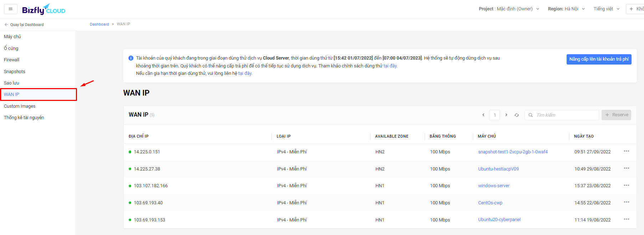This screenshot has height=235, width=644.
Task: Open trial policy tại đây link
Action: [x=390, y=66]
